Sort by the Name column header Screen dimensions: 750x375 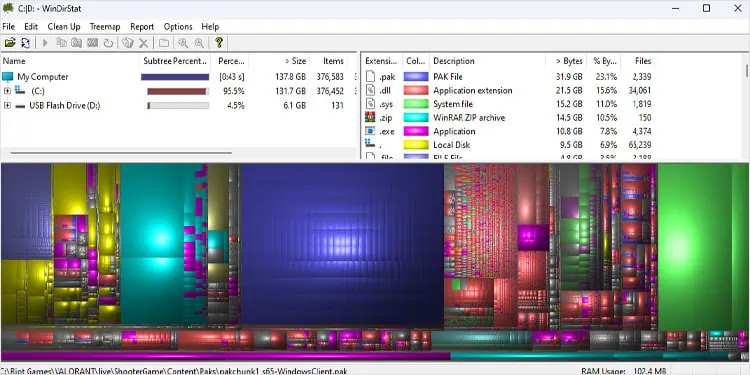[70, 61]
